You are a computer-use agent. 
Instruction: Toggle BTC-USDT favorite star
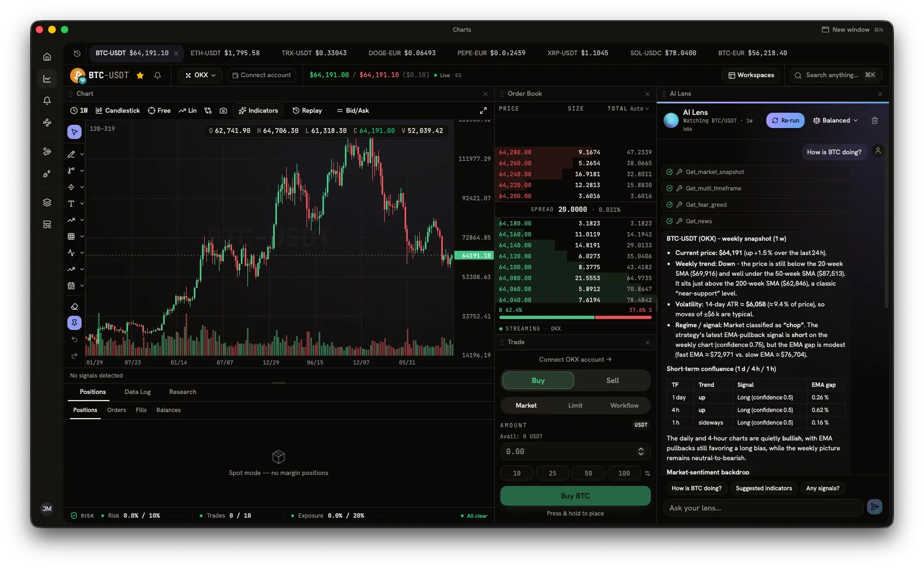pyautogui.click(x=140, y=76)
